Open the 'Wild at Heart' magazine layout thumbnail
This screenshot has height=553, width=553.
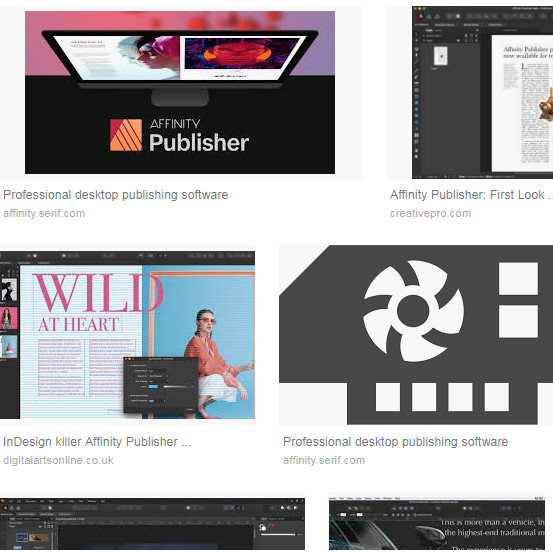click(127, 335)
